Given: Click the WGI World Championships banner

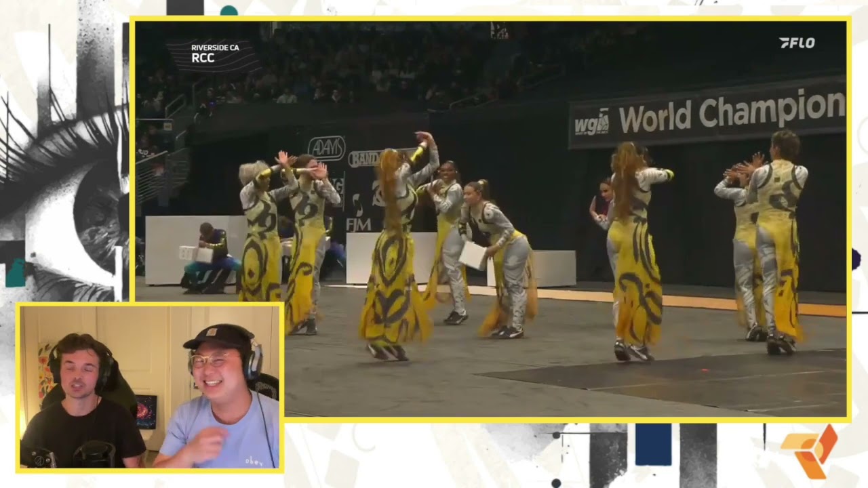Looking at the screenshot, I should 707,112.
